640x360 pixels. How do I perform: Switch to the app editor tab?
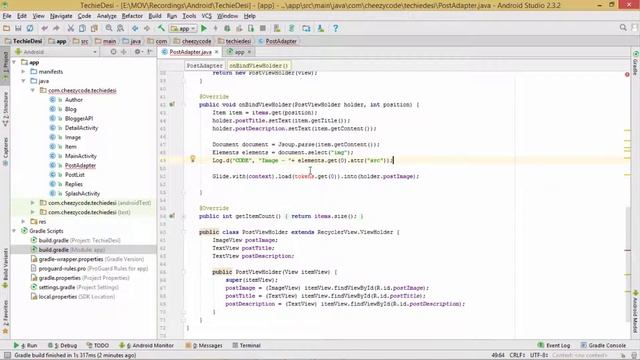(240, 52)
